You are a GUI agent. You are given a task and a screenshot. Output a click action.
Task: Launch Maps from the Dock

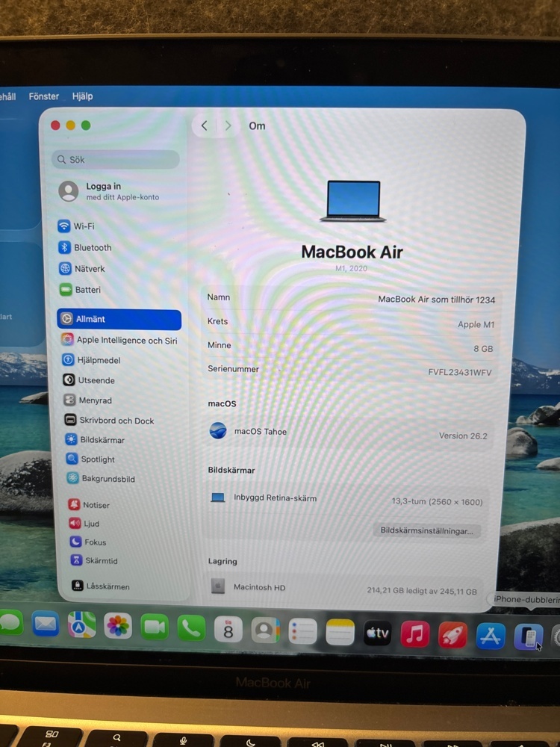[81, 624]
